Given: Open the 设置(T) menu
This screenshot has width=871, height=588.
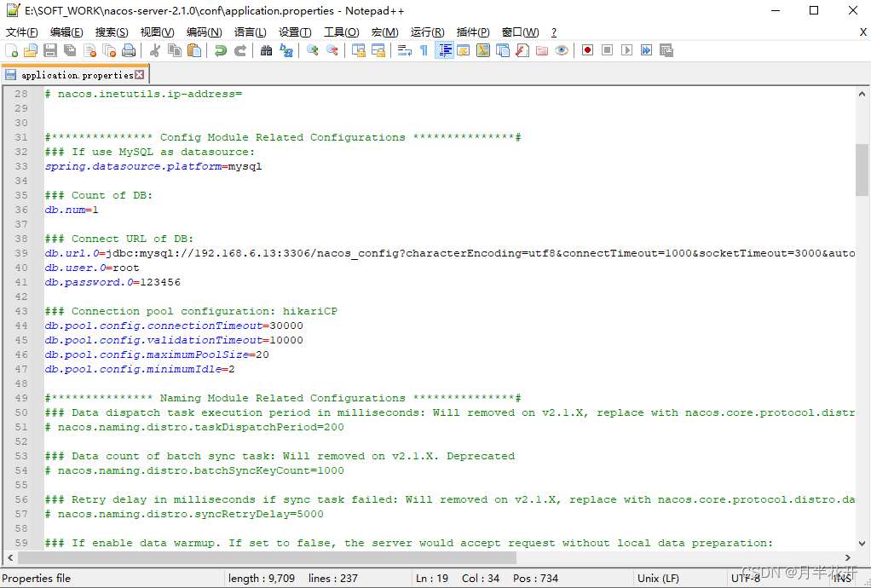Looking at the screenshot, I should (295, 32).
